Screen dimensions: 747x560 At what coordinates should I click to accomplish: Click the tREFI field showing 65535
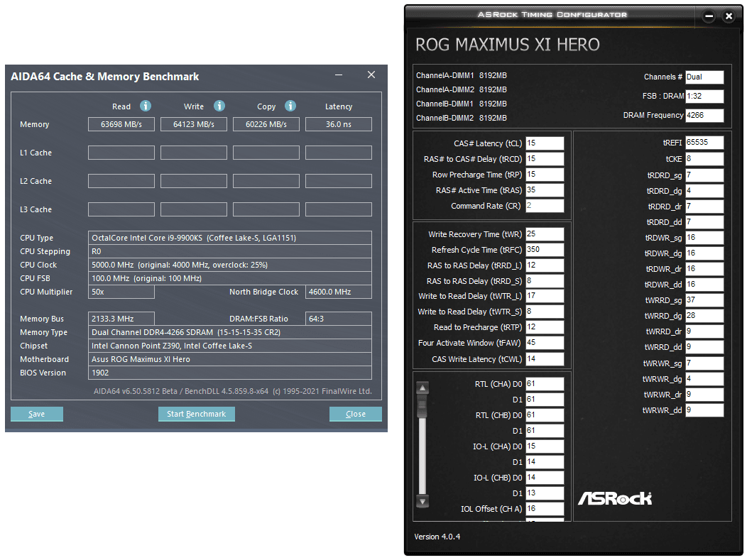click(704, 143)
